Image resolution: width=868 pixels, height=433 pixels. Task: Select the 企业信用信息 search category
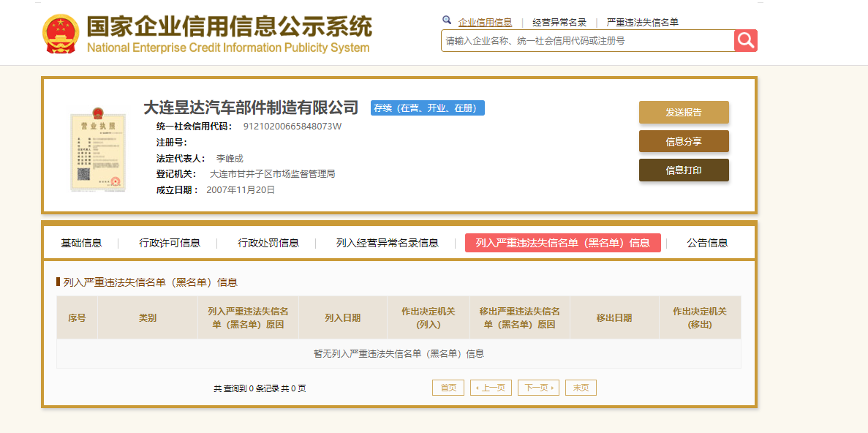tap(485, 23)
